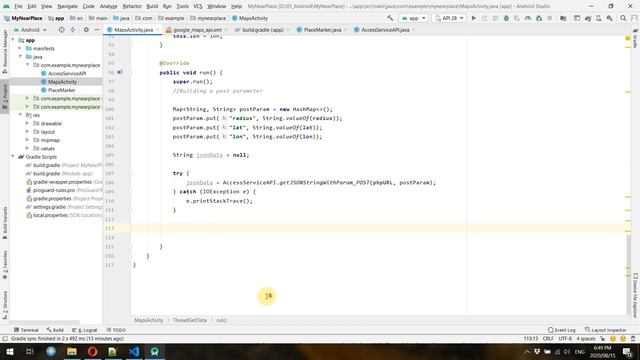
Task: Open File Explorer from taskbar
Action: 72,351
